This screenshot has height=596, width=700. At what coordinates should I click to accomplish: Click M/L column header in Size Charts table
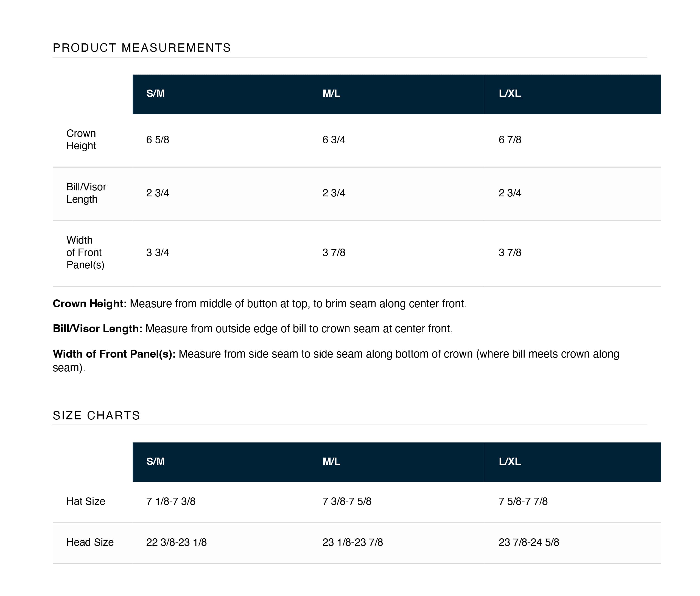[331, 461]
